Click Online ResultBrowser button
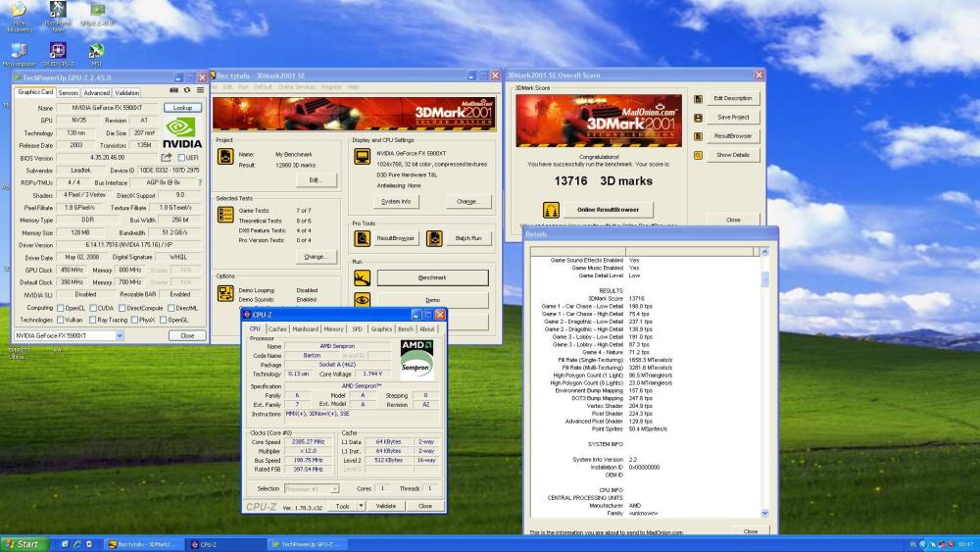 (608, 210)
